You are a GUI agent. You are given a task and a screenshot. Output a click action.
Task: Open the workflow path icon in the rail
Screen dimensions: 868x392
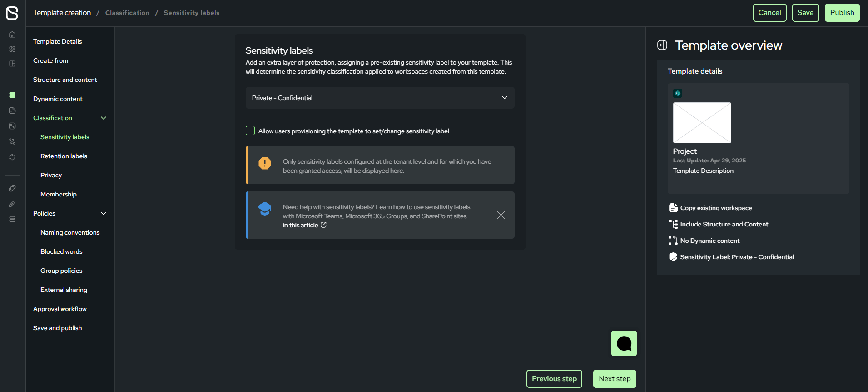pos(12,141)
